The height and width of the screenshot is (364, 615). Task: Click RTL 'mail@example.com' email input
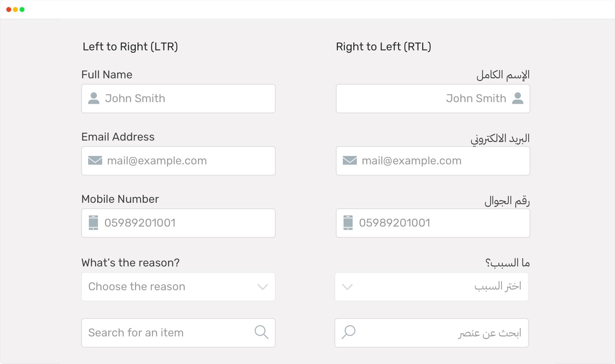433,161
